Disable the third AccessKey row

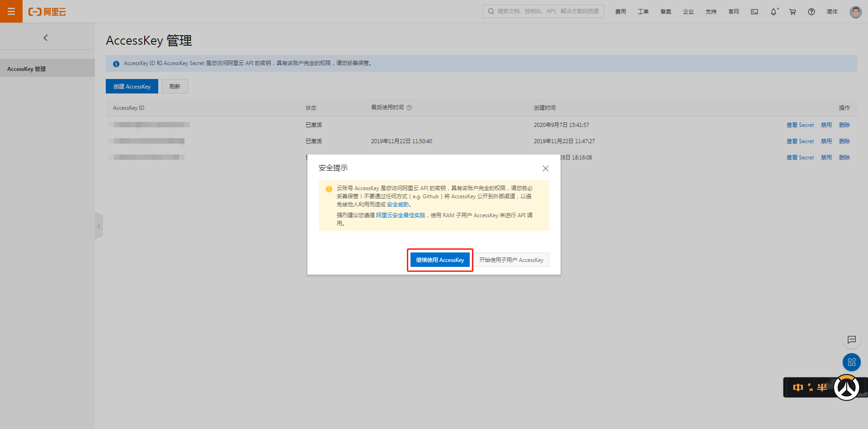pos(826,158)
